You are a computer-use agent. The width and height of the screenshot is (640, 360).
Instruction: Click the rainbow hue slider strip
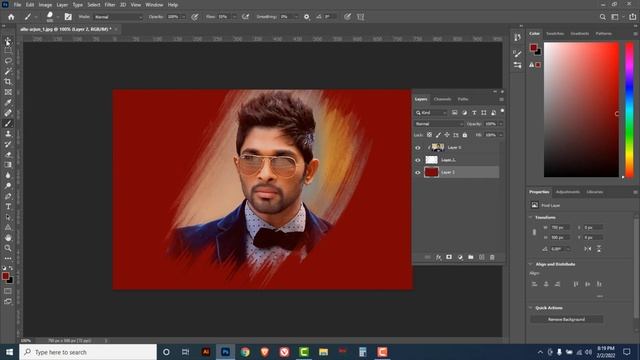tap(629, 110)
